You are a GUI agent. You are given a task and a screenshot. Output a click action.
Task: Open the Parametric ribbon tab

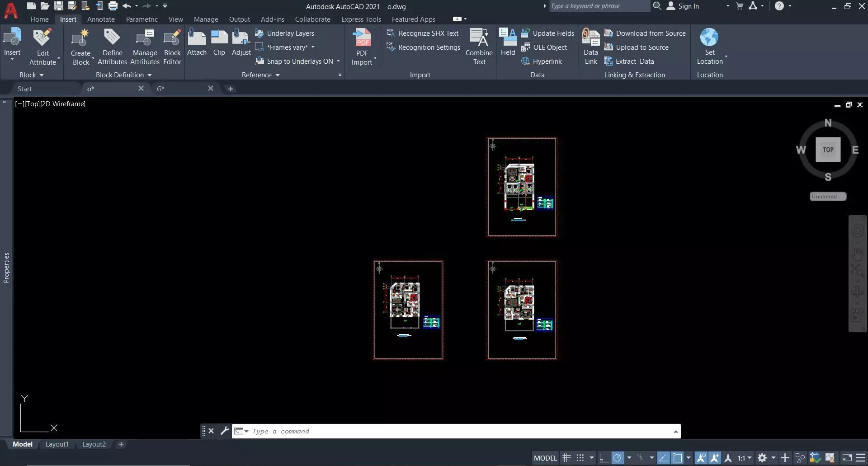point(142,19)
